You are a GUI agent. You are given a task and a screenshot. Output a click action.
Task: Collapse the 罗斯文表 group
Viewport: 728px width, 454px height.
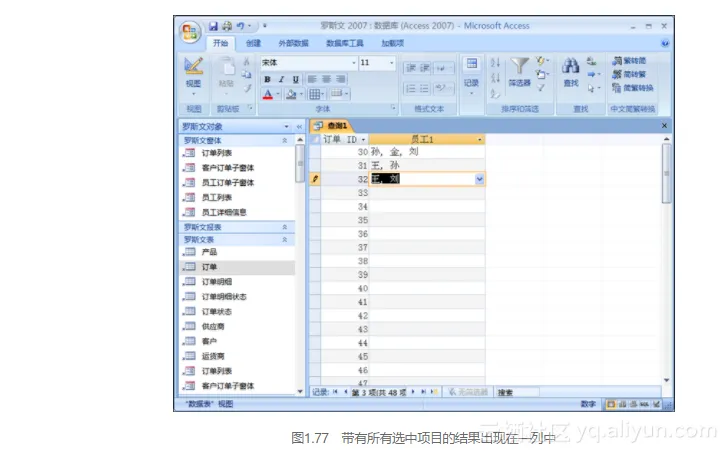pyautogui.click(x=285, y=240)
